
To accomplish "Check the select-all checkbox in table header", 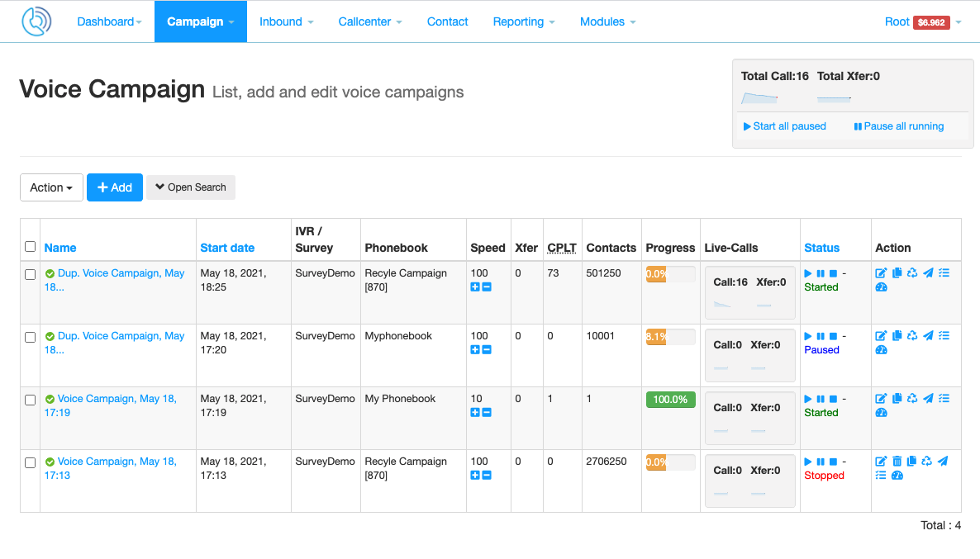I will 31,245.
